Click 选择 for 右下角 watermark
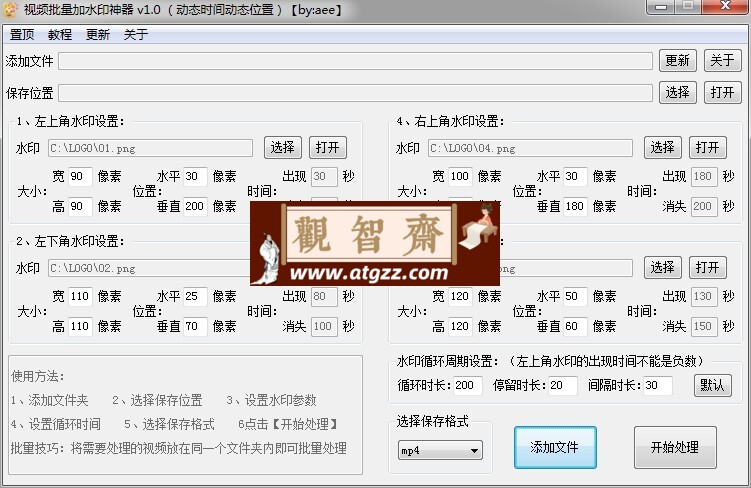Screen dimensions: 751x488 [x=662, y=267]
